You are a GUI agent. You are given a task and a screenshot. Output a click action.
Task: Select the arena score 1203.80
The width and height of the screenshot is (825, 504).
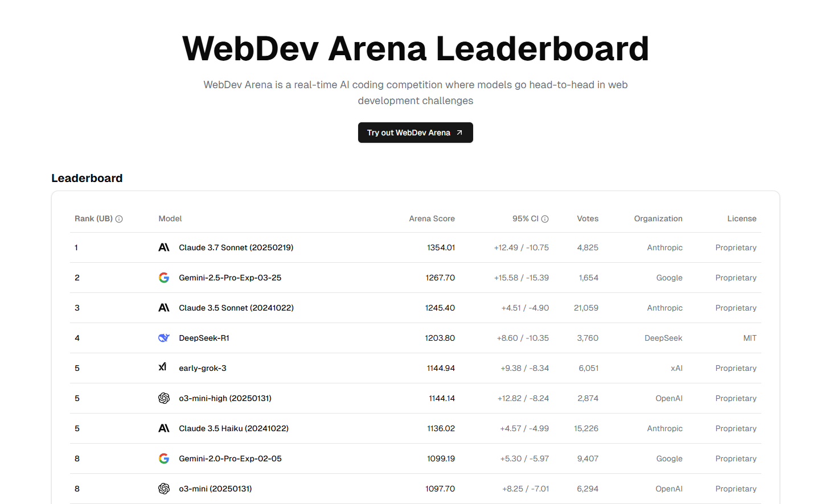(440, 338)
